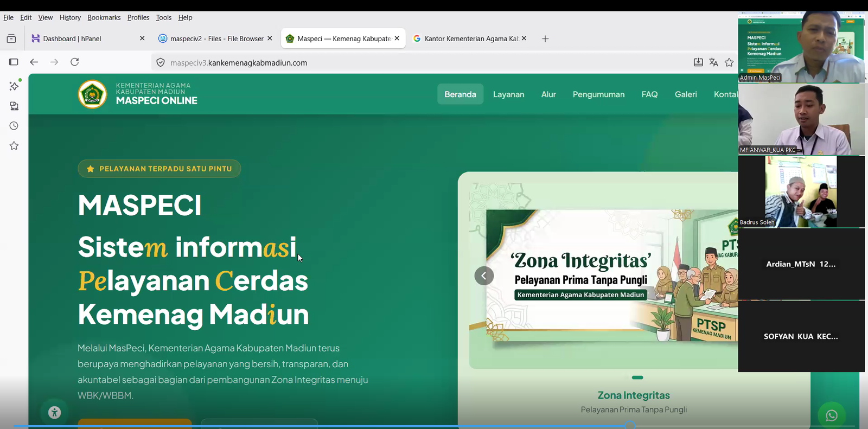Screen dimensions: 868x429
Task: Click the install/save page icon in address bar
Action: (698, 62)
